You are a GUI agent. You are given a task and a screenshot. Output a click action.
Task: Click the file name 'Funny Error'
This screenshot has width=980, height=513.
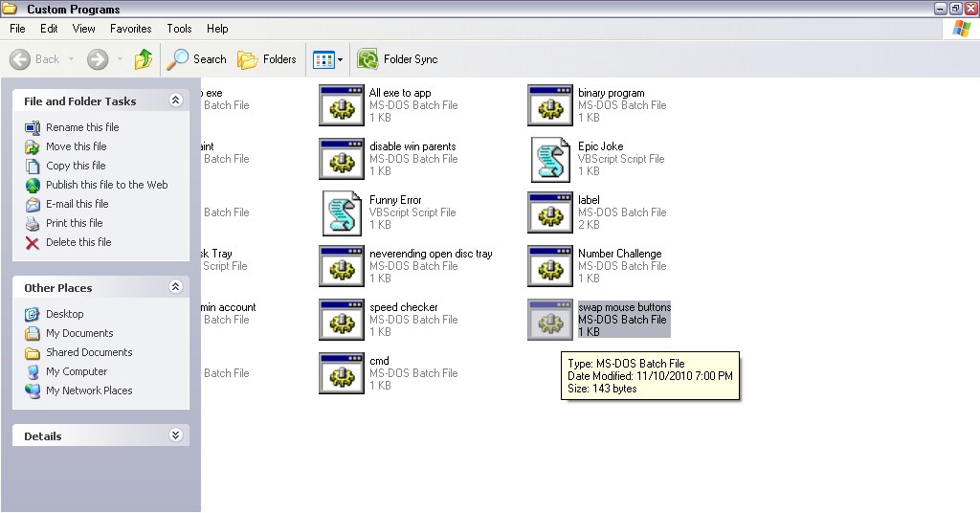pos(395,200)
